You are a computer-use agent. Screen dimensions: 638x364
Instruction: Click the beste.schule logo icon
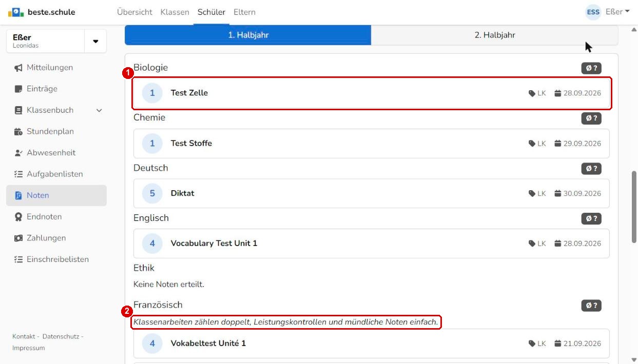[x=15, y=12]
